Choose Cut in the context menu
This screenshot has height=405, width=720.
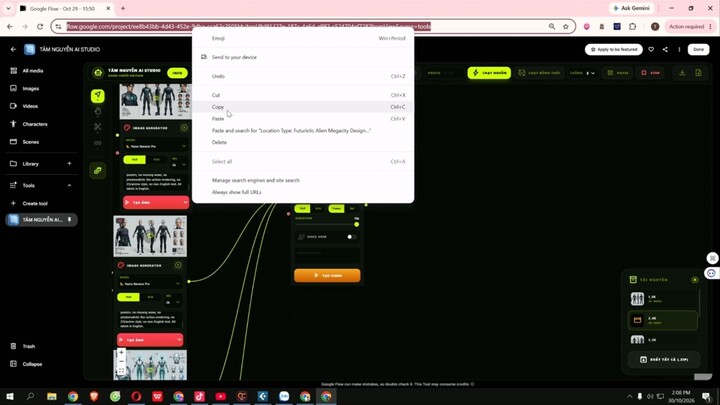point(303,95)
